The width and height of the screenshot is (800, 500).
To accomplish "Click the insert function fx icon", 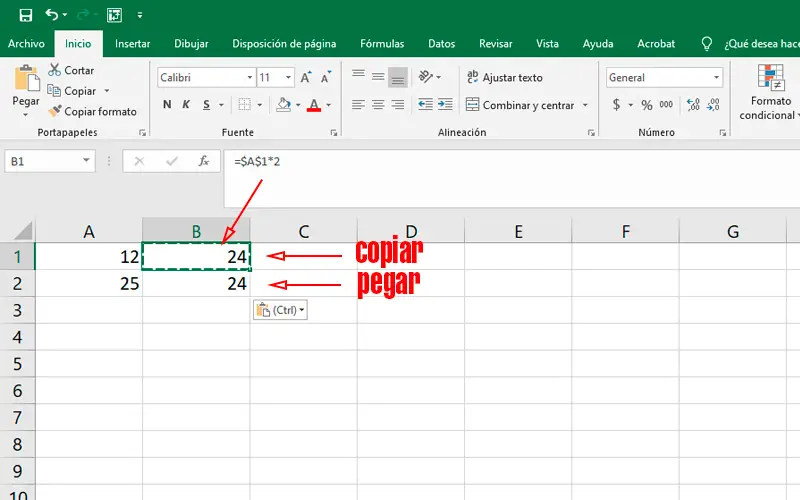I will coord(204,161).
